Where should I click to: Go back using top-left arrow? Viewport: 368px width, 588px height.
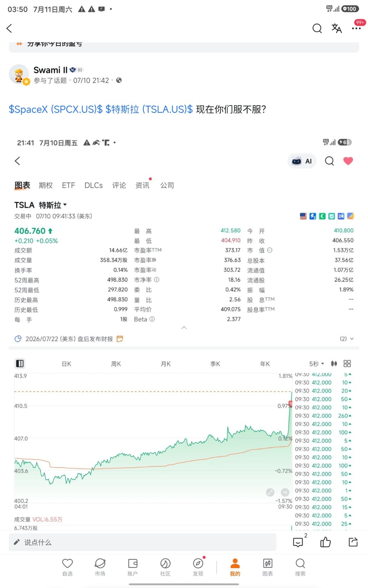coord(9,28)
